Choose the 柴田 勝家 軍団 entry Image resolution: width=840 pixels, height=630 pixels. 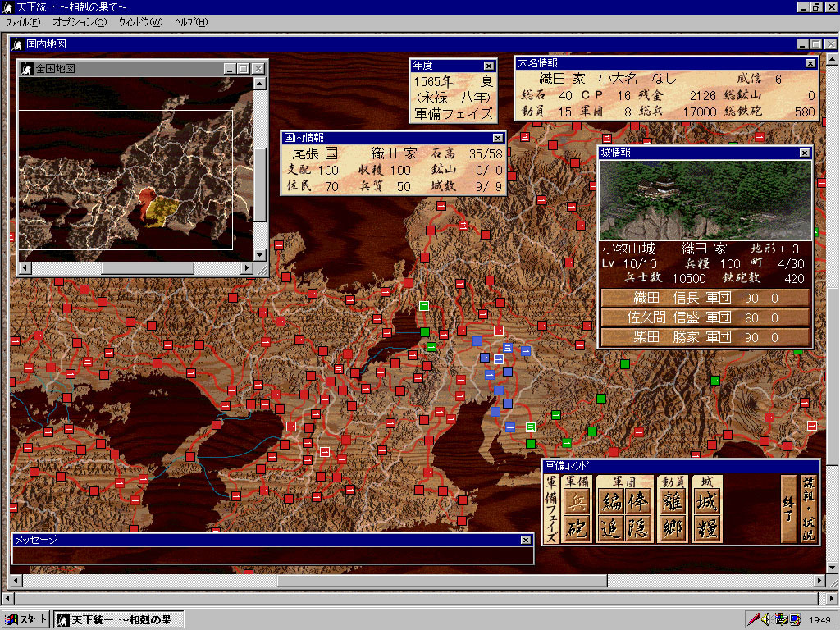tap(705, 337)
